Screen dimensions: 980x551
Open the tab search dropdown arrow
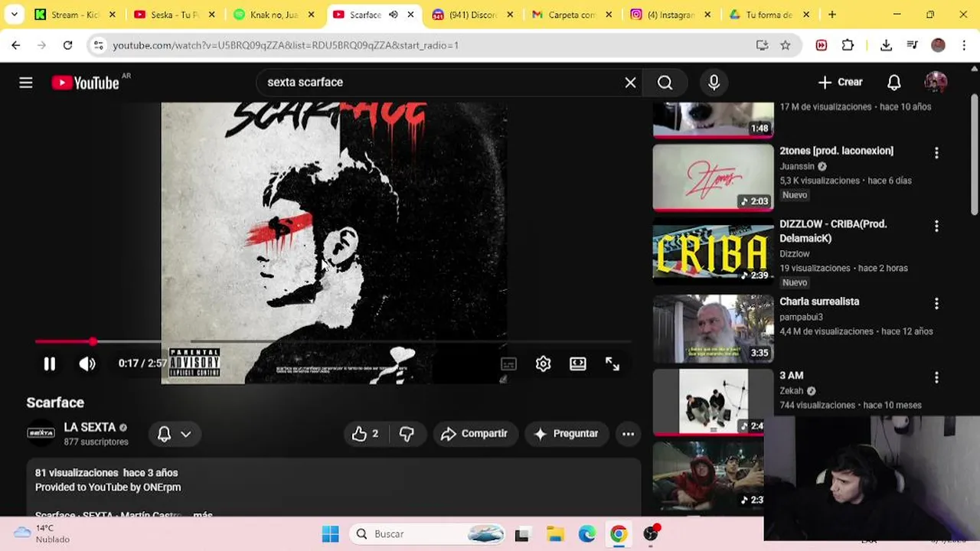14,15
